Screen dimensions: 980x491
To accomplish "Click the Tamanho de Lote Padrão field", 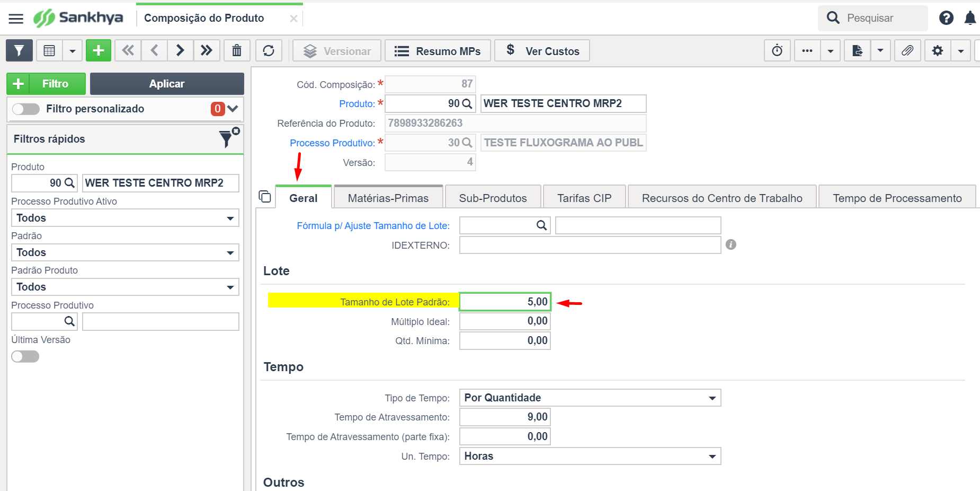I will [x=505, y=302].
